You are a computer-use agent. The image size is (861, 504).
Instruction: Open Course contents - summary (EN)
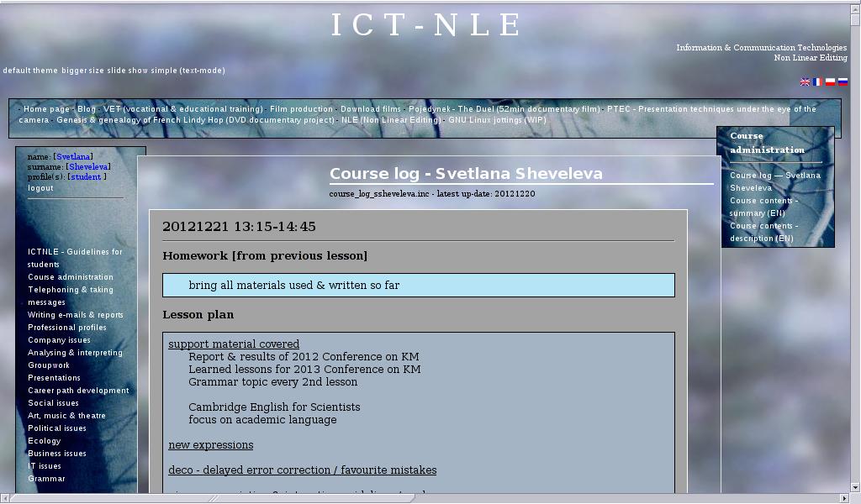pyautogui.click(x=763, y=207)
